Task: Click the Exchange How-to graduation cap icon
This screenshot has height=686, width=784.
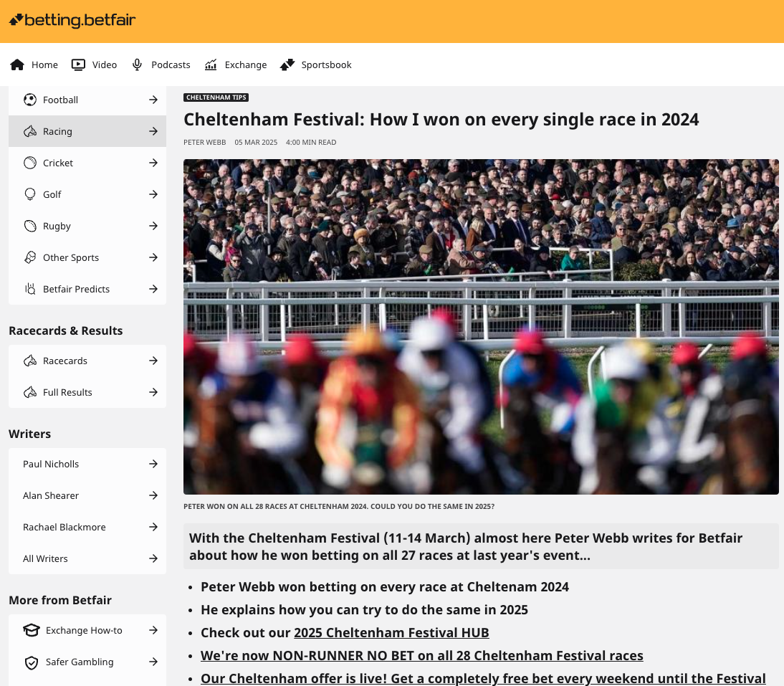Action: coord(32,630)
